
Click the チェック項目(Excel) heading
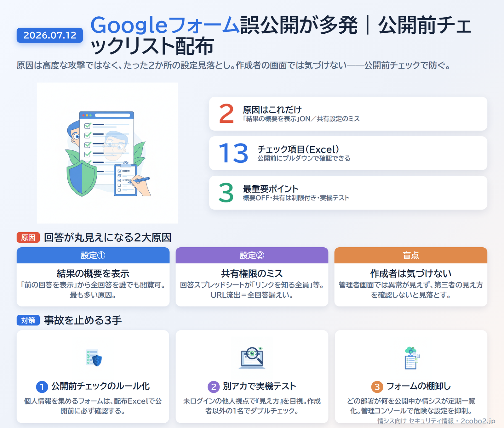(298, 149)
